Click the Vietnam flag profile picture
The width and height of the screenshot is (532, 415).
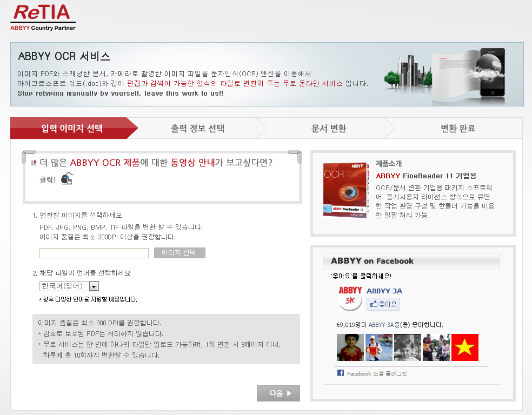[465, 347]
